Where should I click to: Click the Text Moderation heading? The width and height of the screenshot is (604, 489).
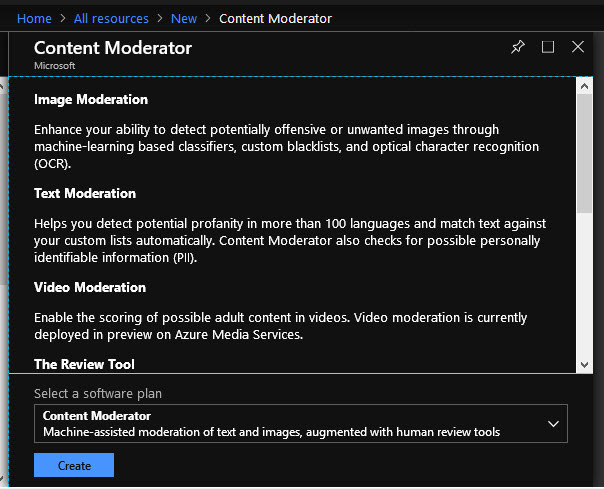85,193
